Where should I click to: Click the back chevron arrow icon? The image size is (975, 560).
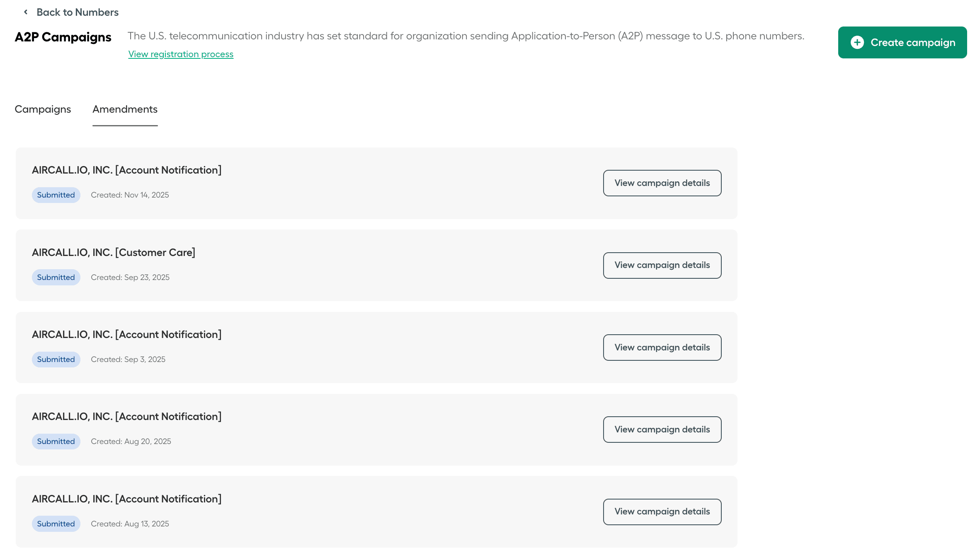pos(26,12)
